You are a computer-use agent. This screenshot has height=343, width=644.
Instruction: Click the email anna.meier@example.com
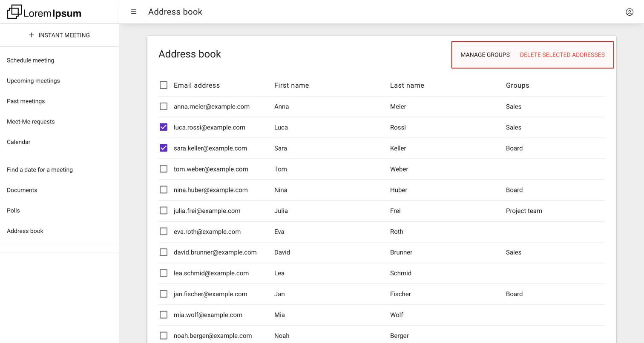[212, 107]
